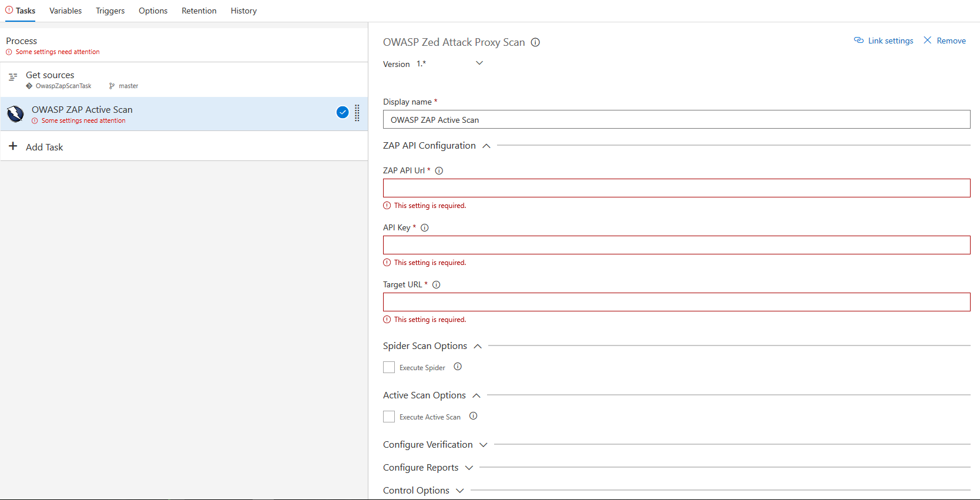This screenshot has width=980, height=500.
Task: Click the Target URL input field
Action: [677, 302]
